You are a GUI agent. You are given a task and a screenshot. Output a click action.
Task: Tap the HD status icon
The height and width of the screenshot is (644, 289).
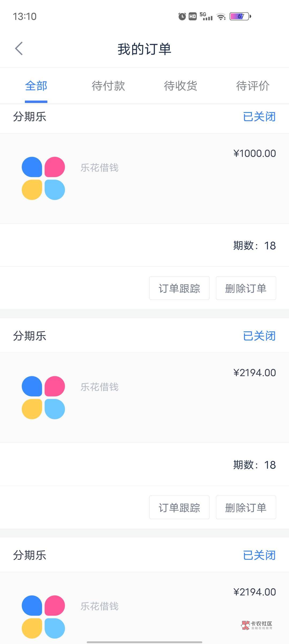point(193,17)
